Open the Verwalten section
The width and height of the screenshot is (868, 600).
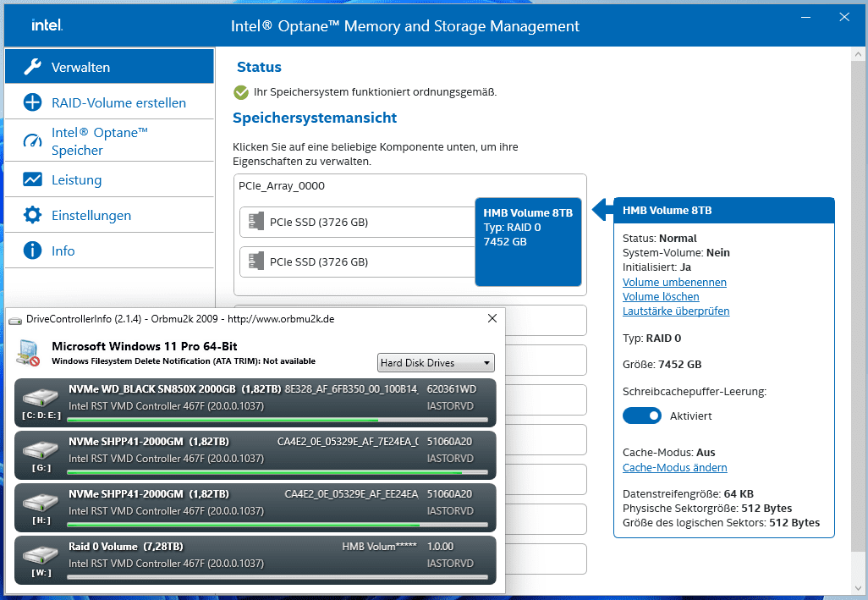[x=109, y=66]
